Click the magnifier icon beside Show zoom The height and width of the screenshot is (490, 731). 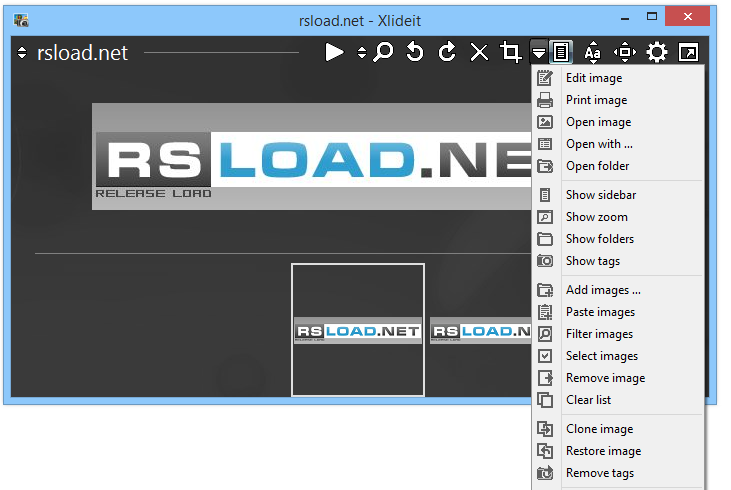545,217
